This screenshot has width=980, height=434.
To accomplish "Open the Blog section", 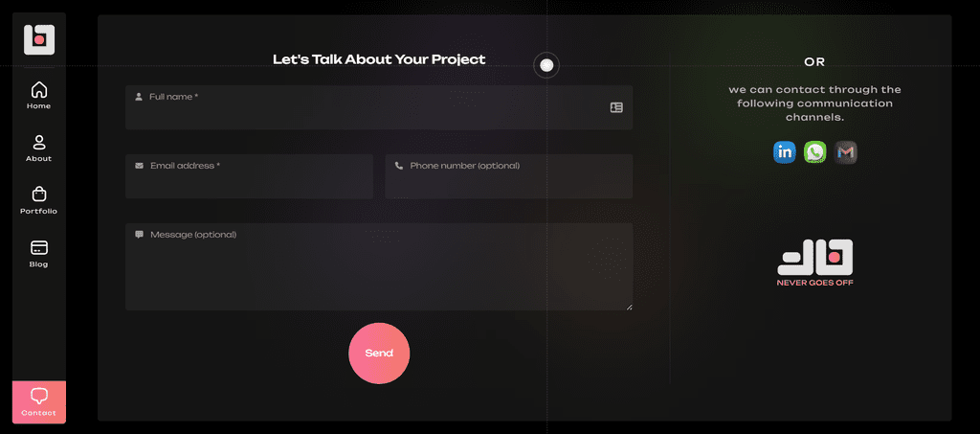I will [x=38, y=254].
